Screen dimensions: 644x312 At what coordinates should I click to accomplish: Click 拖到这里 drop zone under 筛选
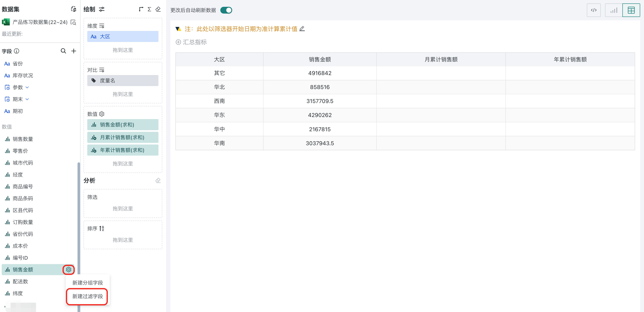(x=122, y=208)
